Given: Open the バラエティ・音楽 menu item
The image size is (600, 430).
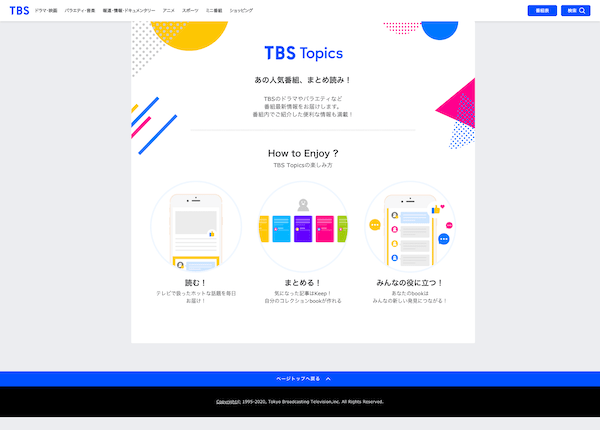Looking at the screenshot, I should click(x=80, y=11).
